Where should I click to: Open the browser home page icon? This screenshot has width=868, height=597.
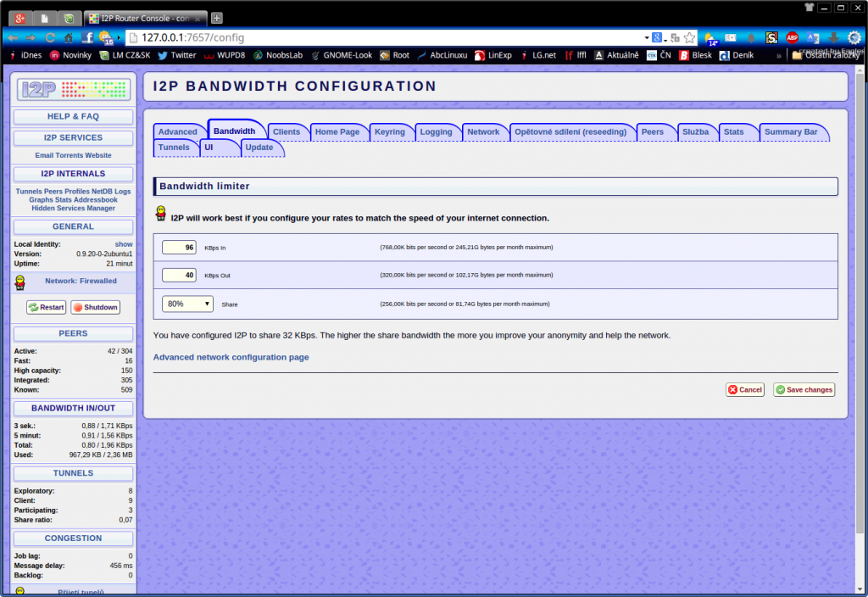[69, 37]
